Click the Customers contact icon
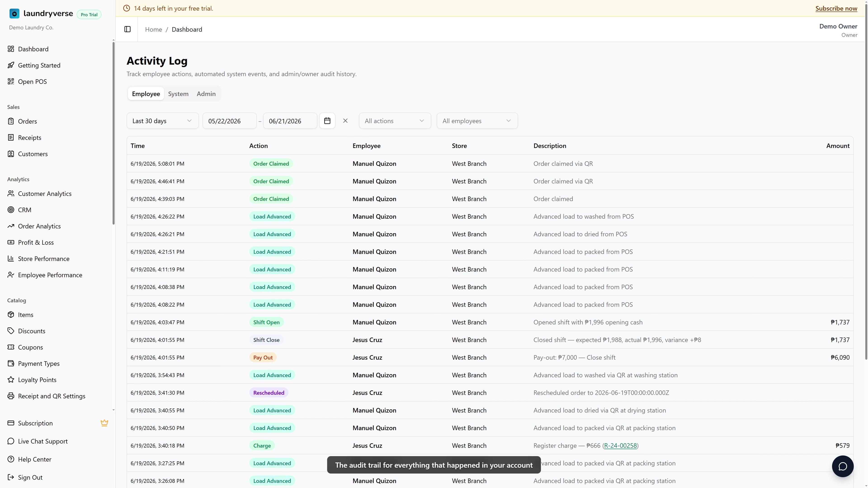The width and height of the screenshot is (868, 488). (x=11, y=154)
